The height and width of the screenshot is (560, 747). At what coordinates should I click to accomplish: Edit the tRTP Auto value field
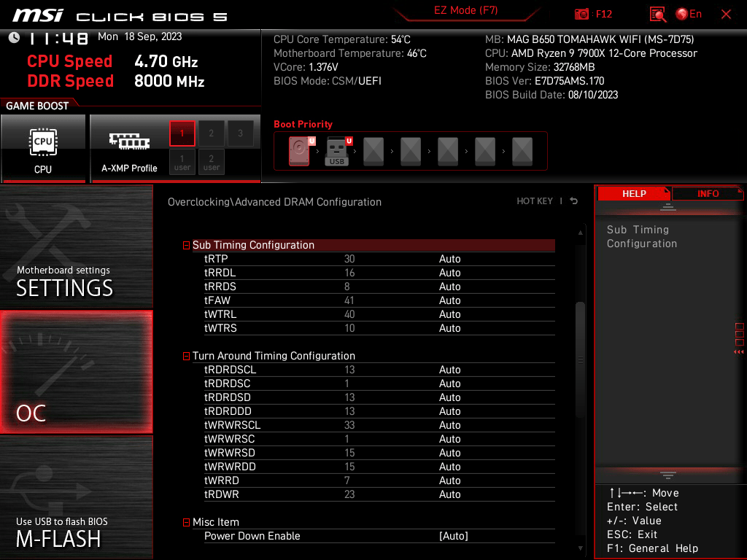449,259
